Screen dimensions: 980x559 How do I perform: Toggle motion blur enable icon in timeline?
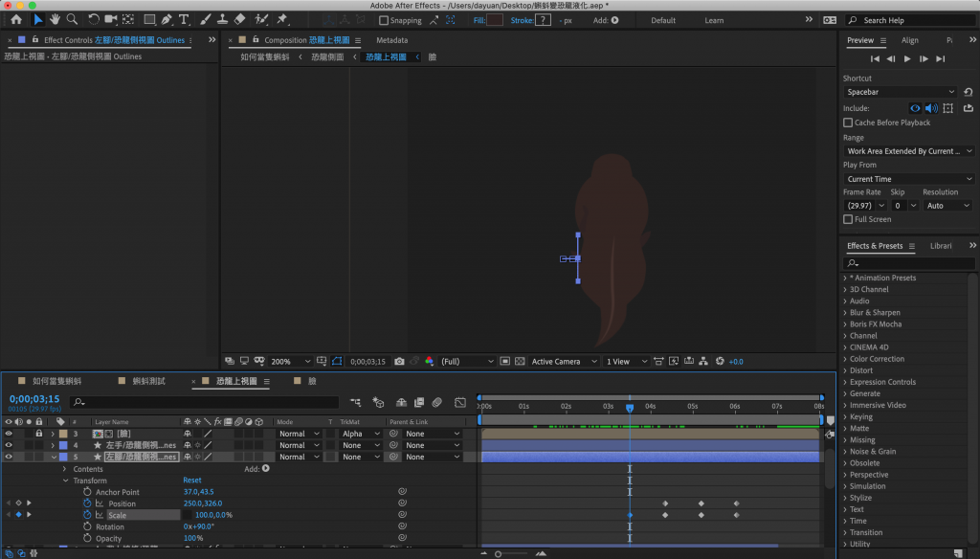click(x=436, y=403)
